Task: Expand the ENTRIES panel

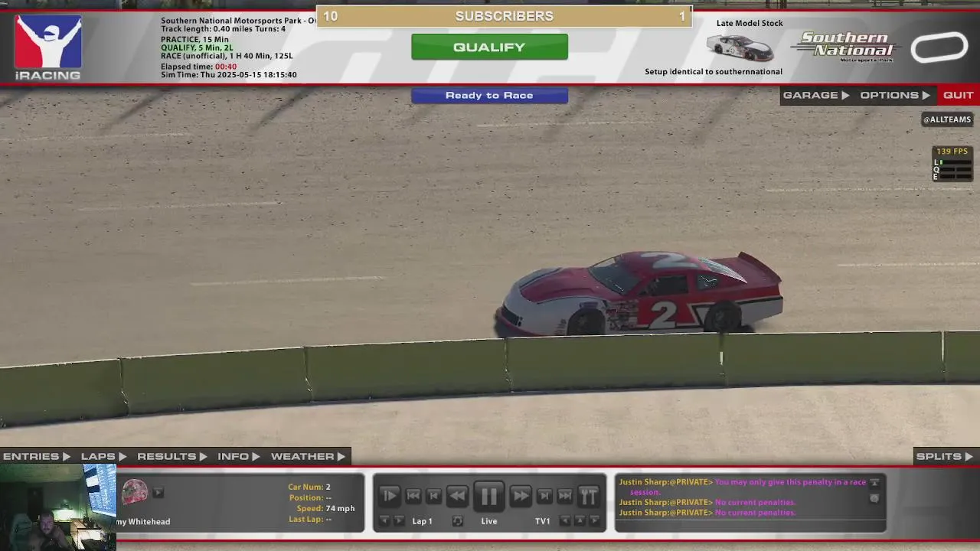Action: click(36, 456)
